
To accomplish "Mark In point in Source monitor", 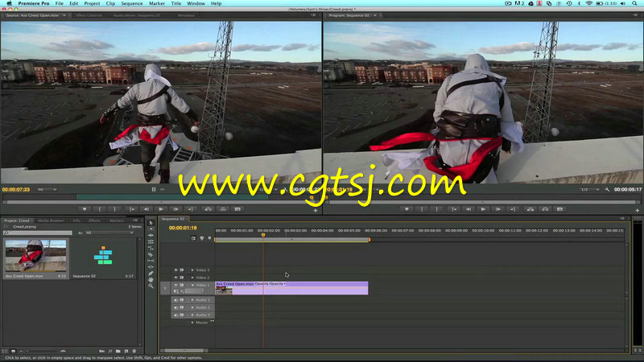I will click(x=99, y=209).
